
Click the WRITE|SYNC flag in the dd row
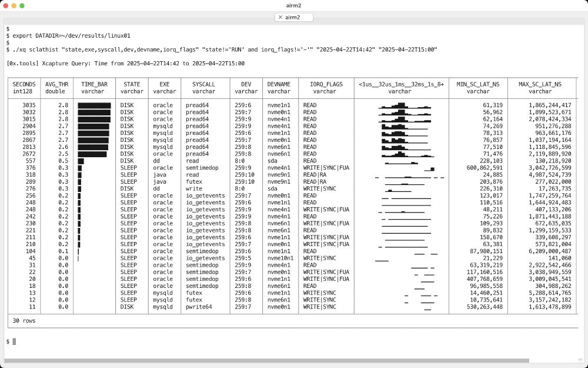(x=319, y=188)
